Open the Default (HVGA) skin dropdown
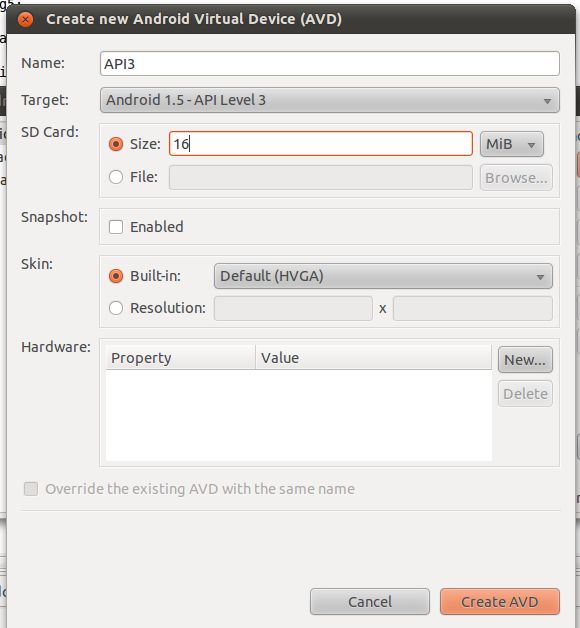580x628 pixels. pos(383,276)
